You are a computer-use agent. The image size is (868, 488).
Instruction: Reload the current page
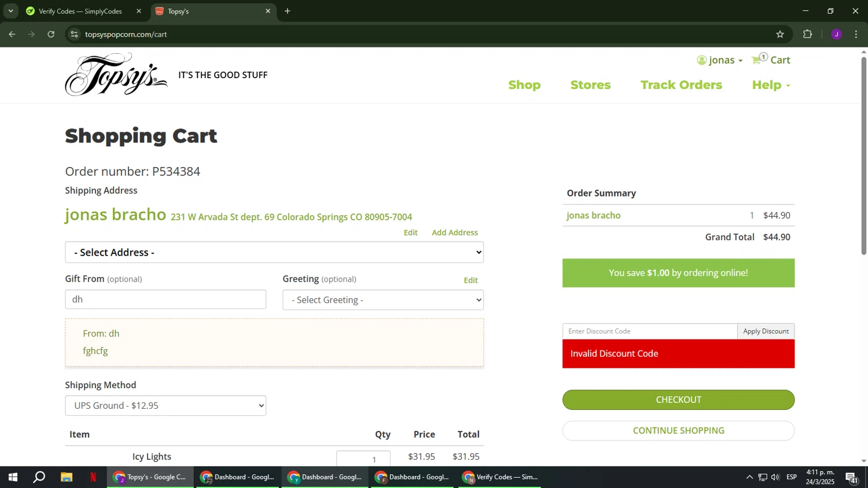pyautogui.click(x=51, y=34)
